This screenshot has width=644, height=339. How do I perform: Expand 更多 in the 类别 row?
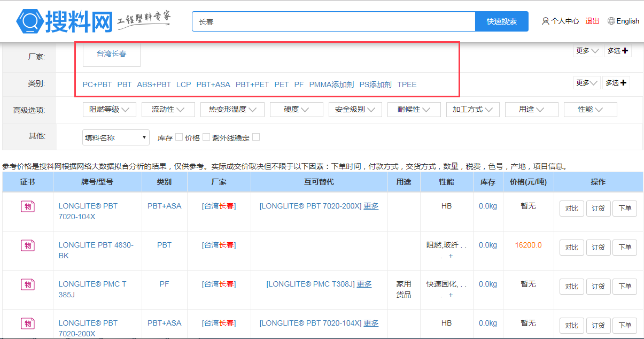click(x=587, y=83)
